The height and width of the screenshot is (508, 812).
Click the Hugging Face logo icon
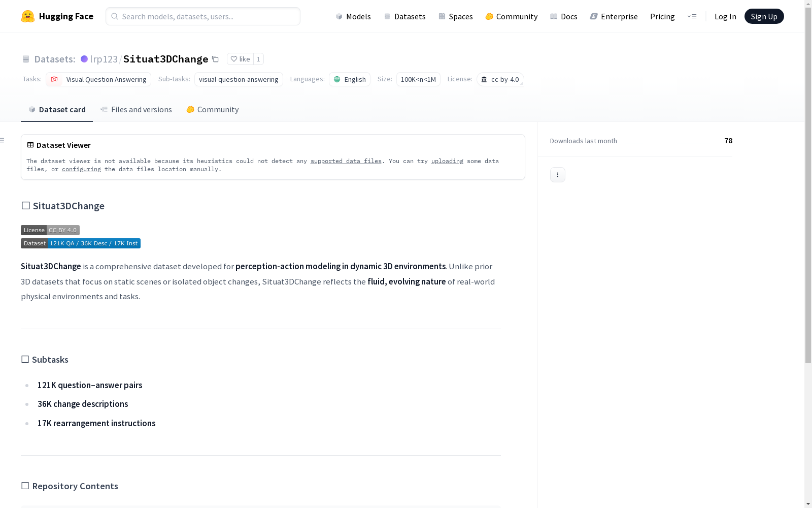point(28,16)
